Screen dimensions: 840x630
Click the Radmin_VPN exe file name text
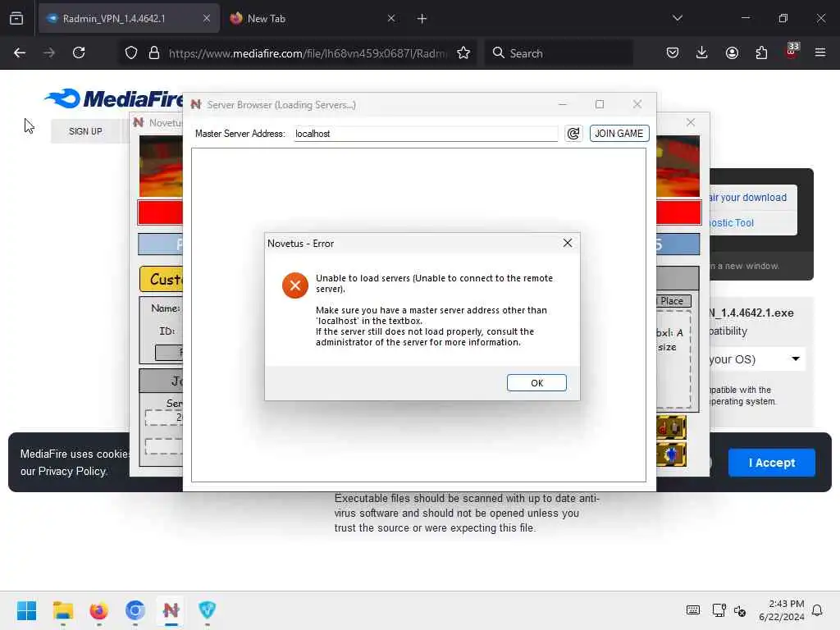(751, 313)
